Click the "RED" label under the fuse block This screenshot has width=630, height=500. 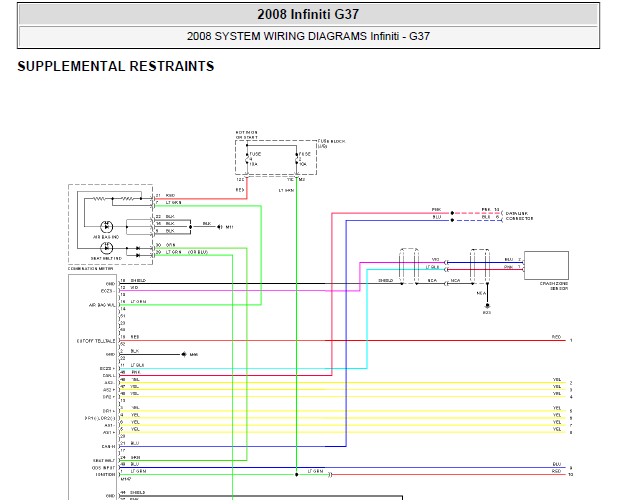[240, 190]
